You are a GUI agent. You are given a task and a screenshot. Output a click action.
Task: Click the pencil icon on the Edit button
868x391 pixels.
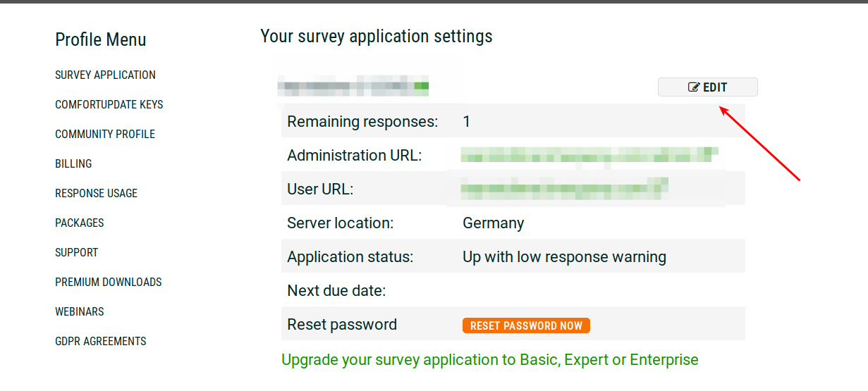[x=694, y=87]
